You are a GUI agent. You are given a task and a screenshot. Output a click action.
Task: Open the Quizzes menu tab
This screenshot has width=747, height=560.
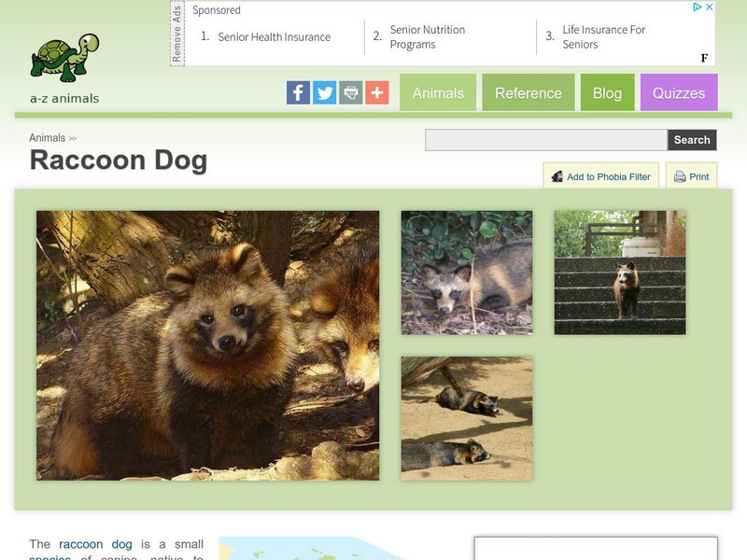[679, 92]
